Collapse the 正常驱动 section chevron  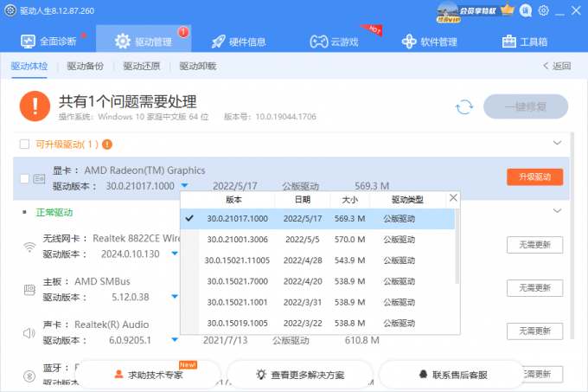tap(557, 211)
